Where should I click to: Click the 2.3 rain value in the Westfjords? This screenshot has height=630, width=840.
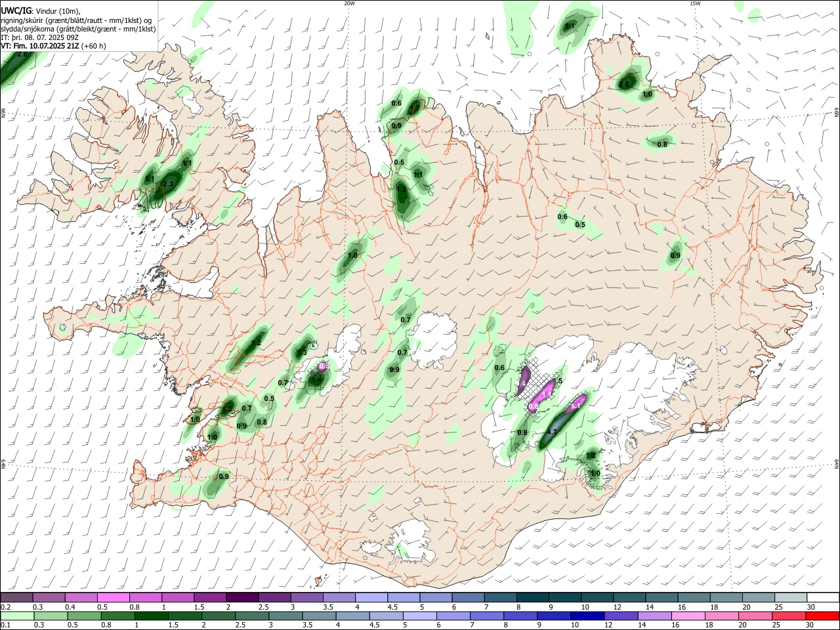167,184
